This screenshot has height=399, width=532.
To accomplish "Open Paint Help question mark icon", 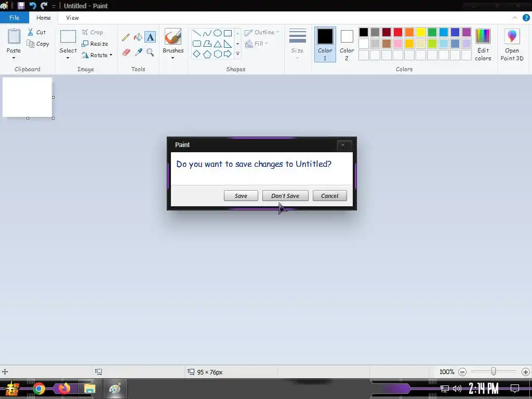I will 526,18.
